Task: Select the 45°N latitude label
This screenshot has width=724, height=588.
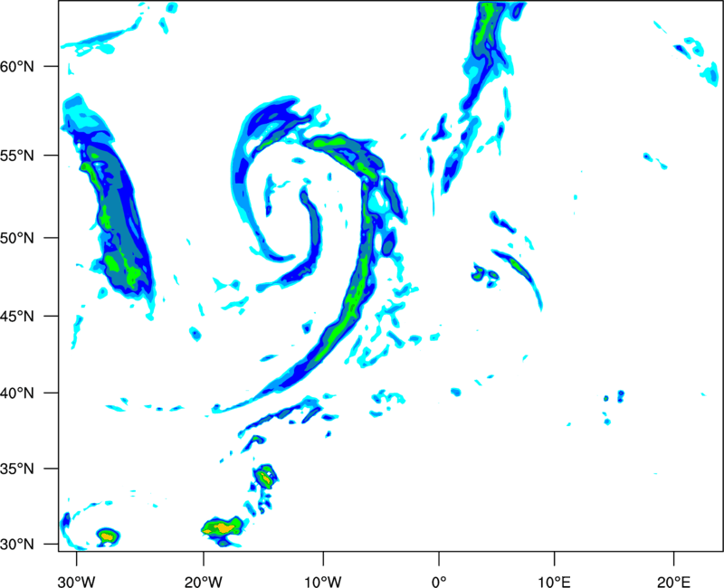Action: point(17,316)
